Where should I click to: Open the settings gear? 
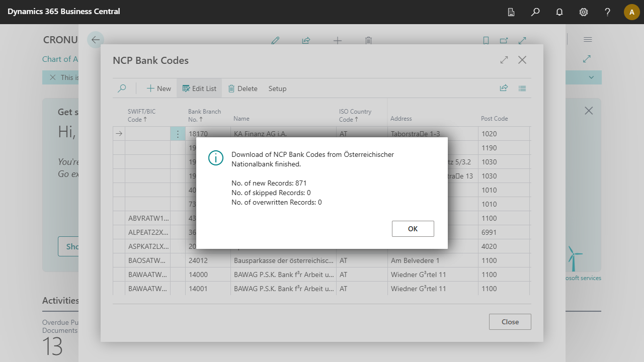point(584,12)
